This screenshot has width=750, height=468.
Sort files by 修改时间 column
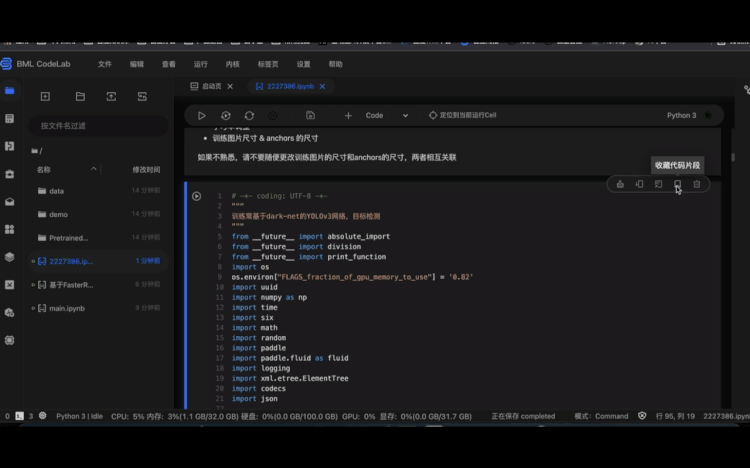(146, 169)
